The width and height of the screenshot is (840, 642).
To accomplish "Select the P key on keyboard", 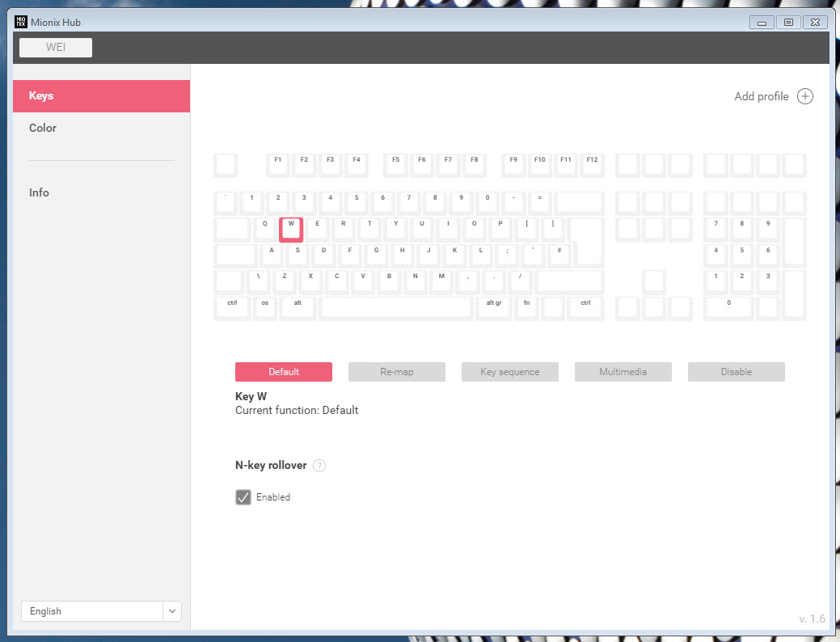I will pos(500,230).
